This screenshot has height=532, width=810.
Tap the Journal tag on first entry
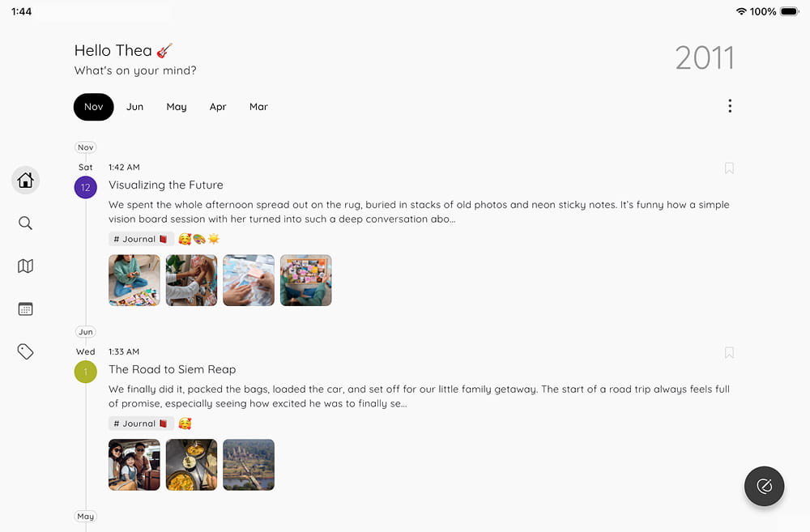[140, 239]
